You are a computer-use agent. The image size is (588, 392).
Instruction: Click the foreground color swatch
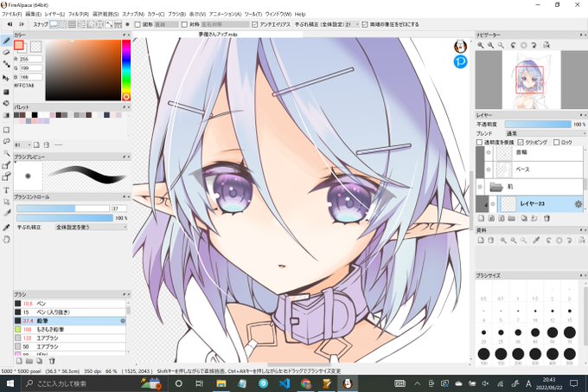pos(19,45)
